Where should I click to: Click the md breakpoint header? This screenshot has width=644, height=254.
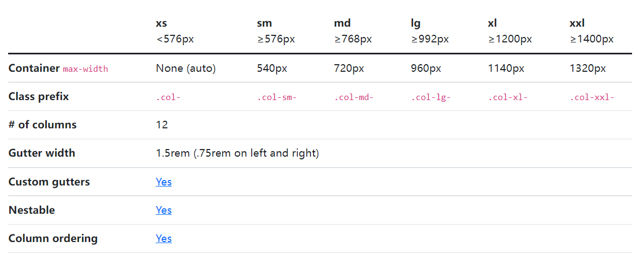(342, 23)
